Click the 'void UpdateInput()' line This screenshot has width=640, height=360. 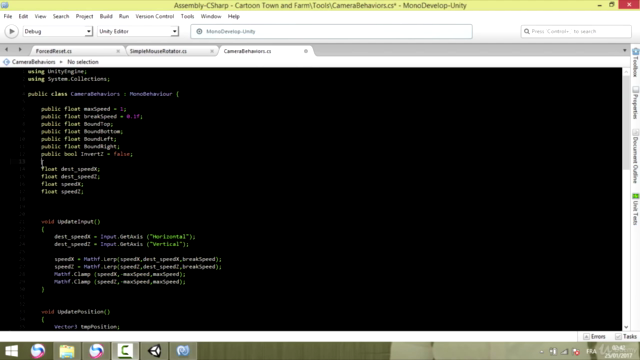coord(71,222)
